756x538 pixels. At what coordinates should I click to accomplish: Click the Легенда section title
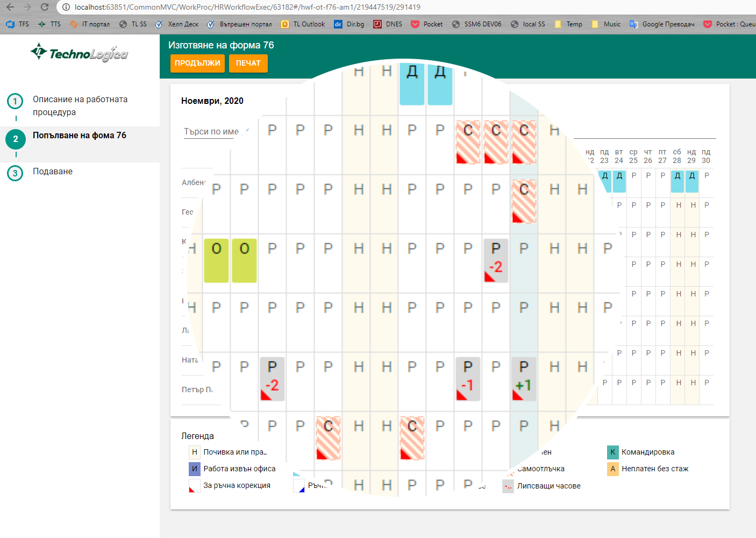197,436
